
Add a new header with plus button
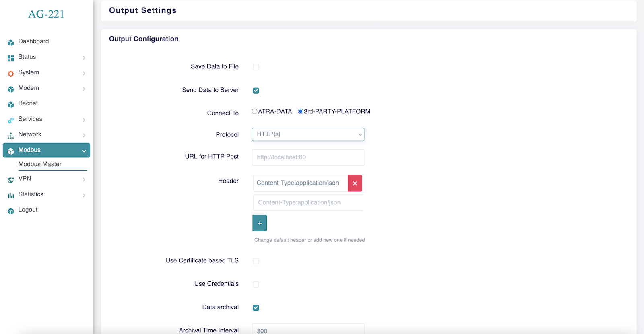260,223
